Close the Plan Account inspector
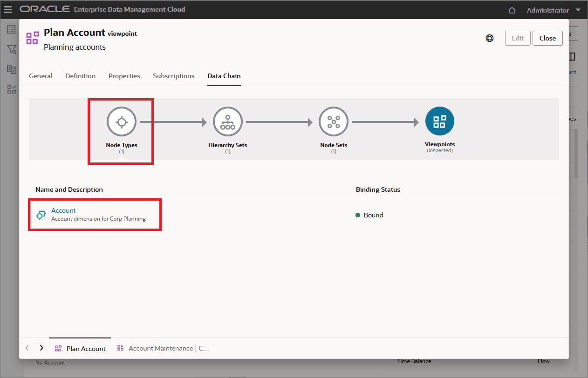The image size is (588, 378). click(547, 38)
